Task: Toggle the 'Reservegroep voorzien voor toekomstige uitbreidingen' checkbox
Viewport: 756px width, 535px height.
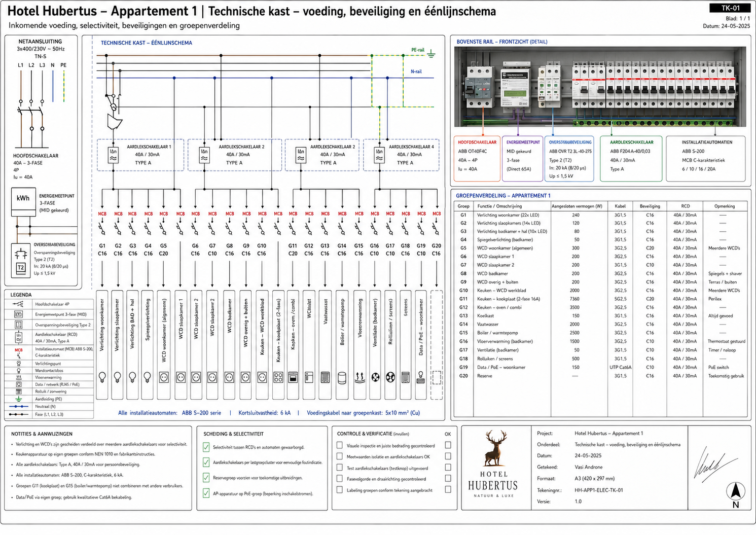Action: [206, 478]
